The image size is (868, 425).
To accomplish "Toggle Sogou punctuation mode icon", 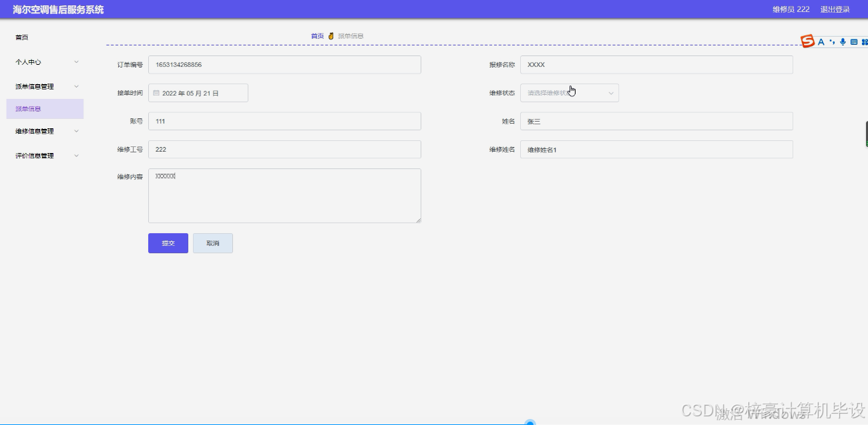I will (x=832, y=42).
